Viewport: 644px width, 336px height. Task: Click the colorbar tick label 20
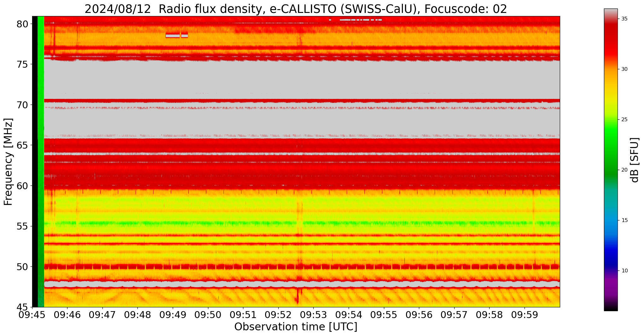click(x=624, y=170)
